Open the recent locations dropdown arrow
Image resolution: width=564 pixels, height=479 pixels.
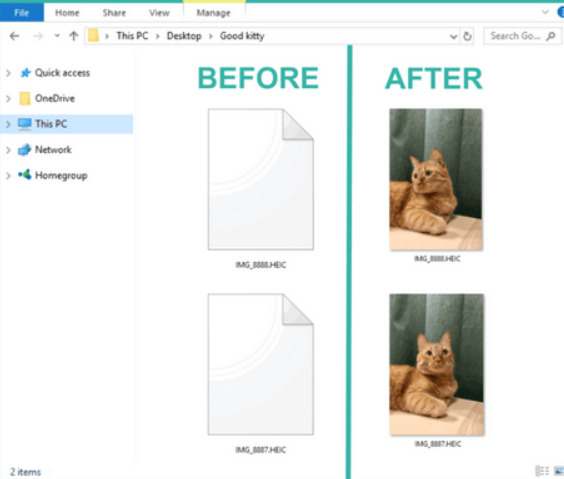click(57, 36)
